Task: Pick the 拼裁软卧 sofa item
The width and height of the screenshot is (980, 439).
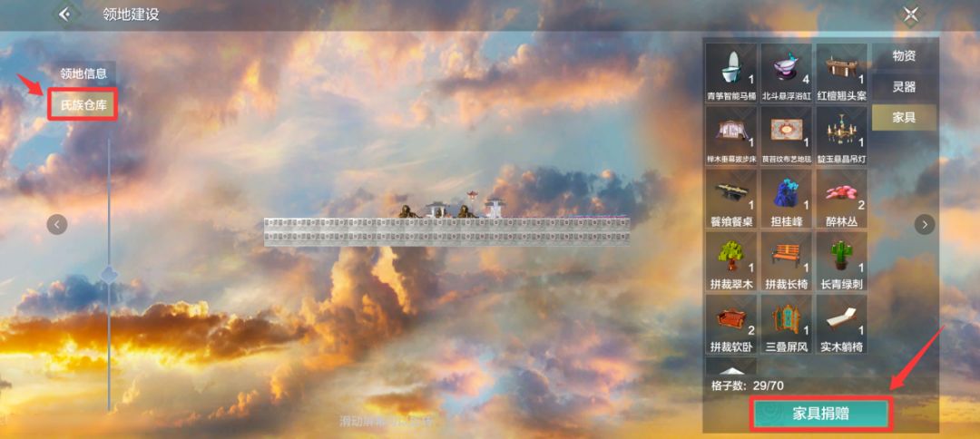Action: pyautogui.click(x=730, y=324)
